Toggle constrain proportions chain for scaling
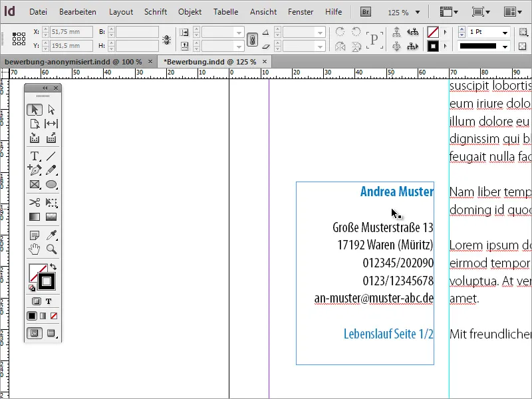Image resolution: width=532 pixels, height=399 pixels. click(252, 40)
